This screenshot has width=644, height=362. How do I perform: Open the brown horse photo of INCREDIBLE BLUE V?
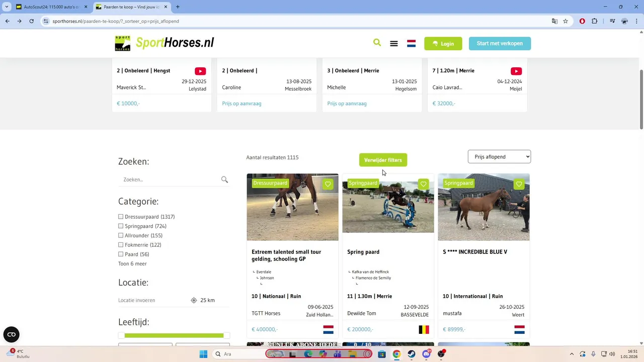[x=484, y=207]
